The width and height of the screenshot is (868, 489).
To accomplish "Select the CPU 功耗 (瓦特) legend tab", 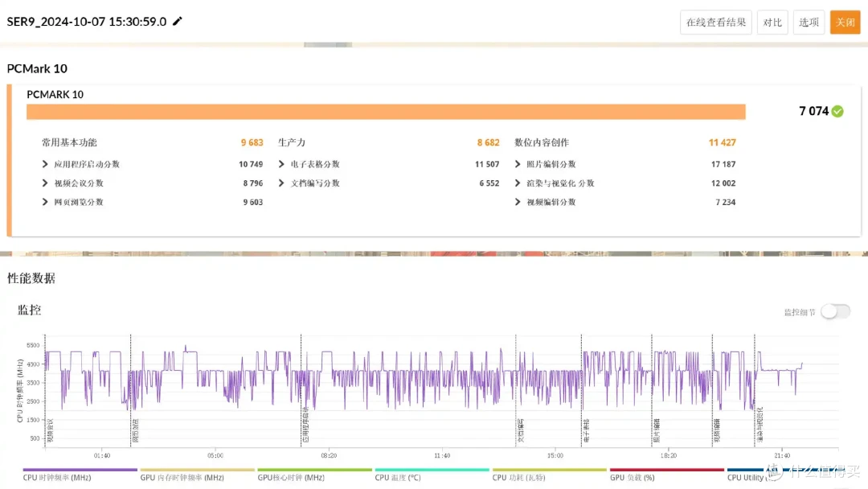I will (549, 475).
